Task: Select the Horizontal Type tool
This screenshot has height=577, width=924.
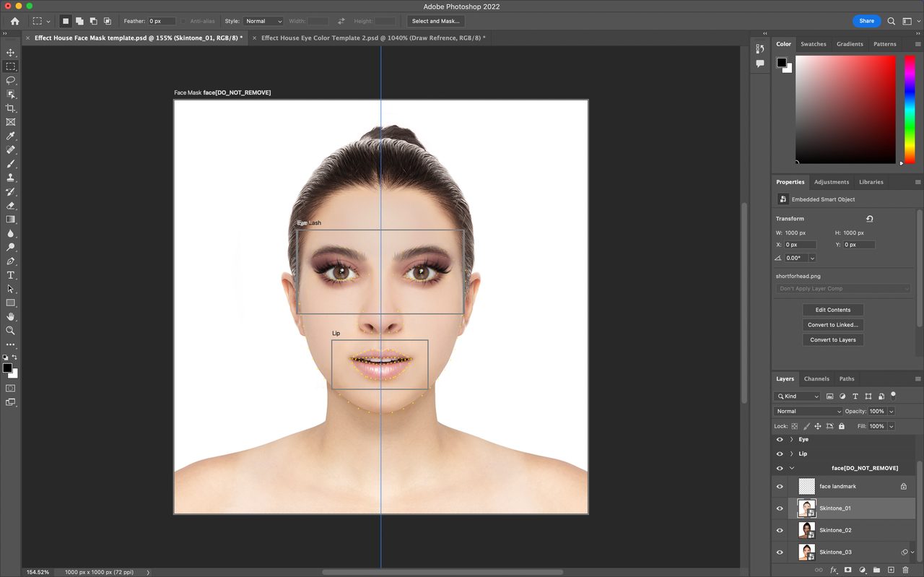Action: tap(11, 275)
